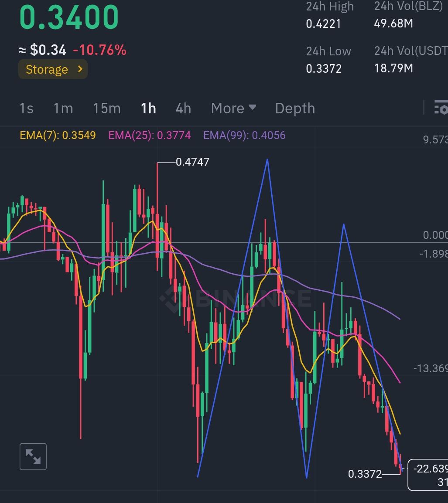Image resolution: width=448 pixels, height=503 pixels.
Task: Switch chart to 15m interval
Action: [107, 108]
